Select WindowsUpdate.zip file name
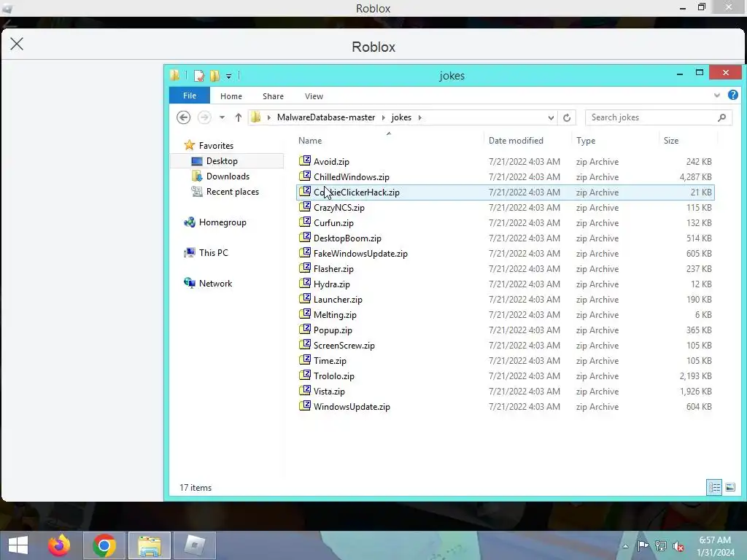This screenshot has width=747, height=560. (x=352, y=407)
